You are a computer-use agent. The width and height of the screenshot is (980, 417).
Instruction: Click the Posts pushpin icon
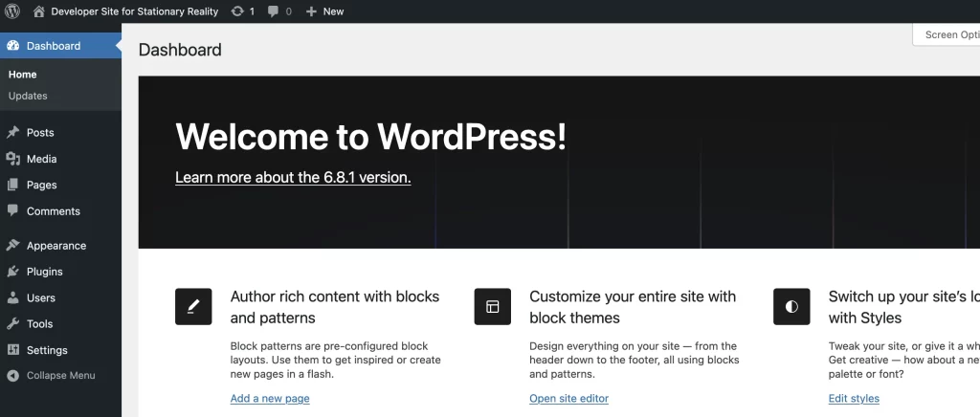(x=12, y=132)
